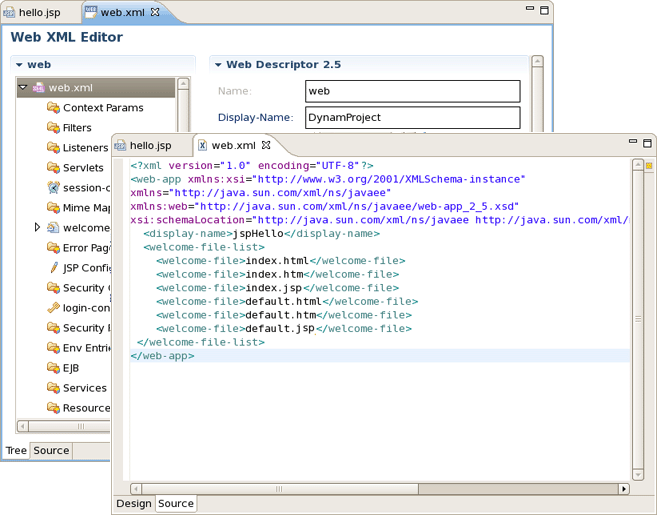Image resolution: width=657 pixels, height=516 pixels.
Task: Close the web.xml tab in Web XML Editor
Action: point(155,13)
